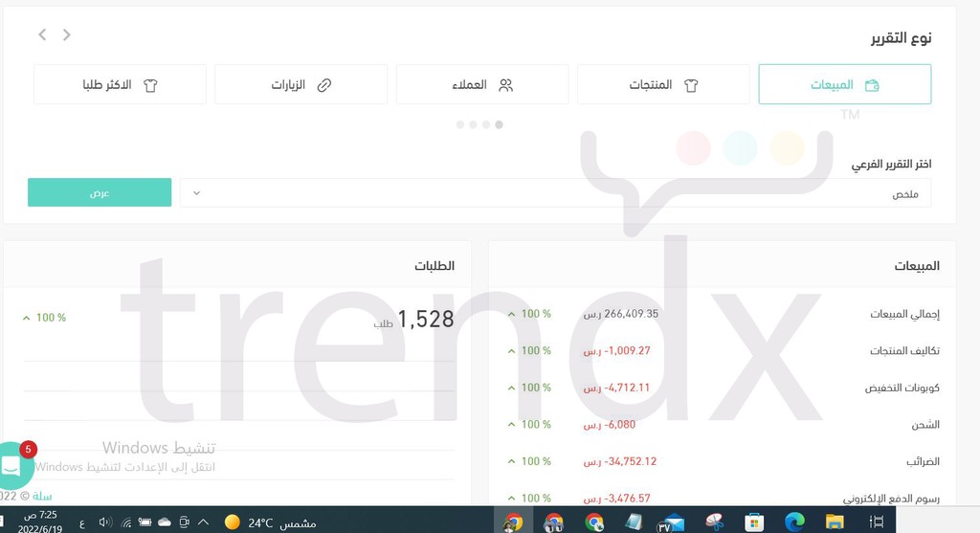Open the OneDrive cloud tray icon
The image size is (980, 533).
(165, 522)
